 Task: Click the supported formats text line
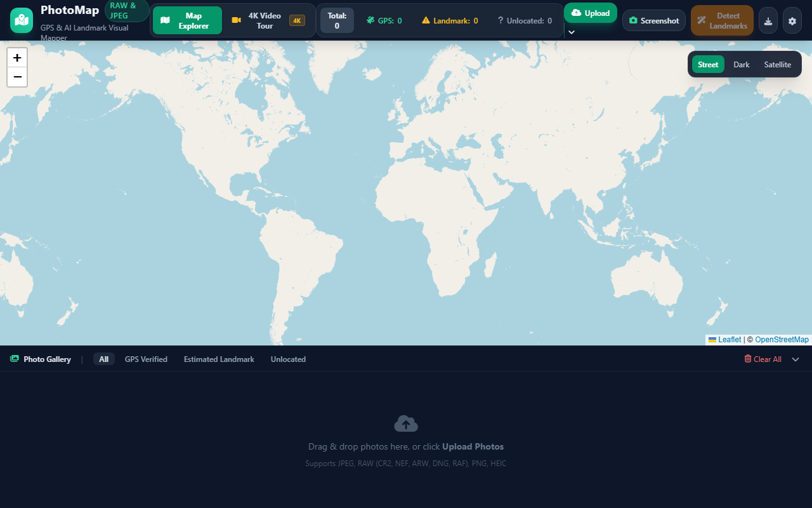tap(406, 464)
